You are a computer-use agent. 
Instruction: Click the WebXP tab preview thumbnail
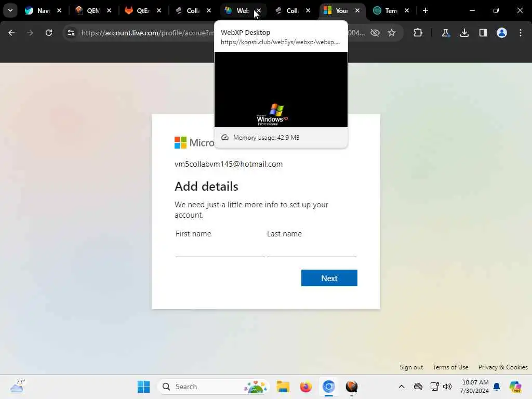click(x=281, y=89)
